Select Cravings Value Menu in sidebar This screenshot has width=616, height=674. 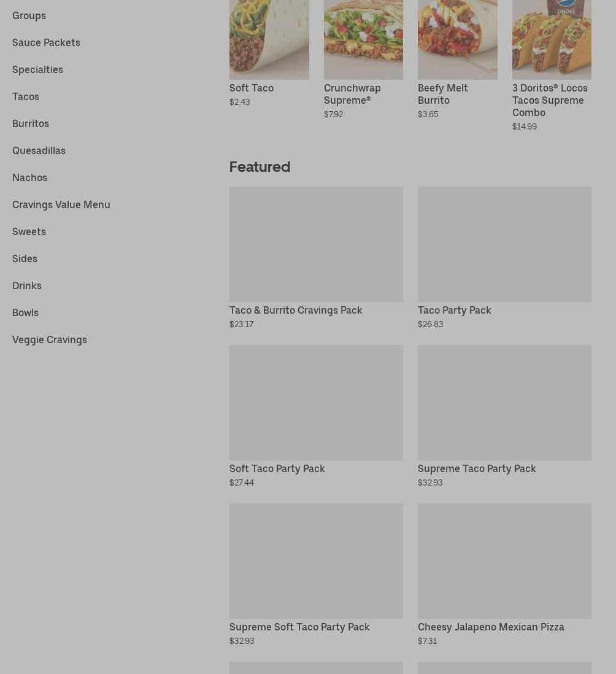click(61, 204)
